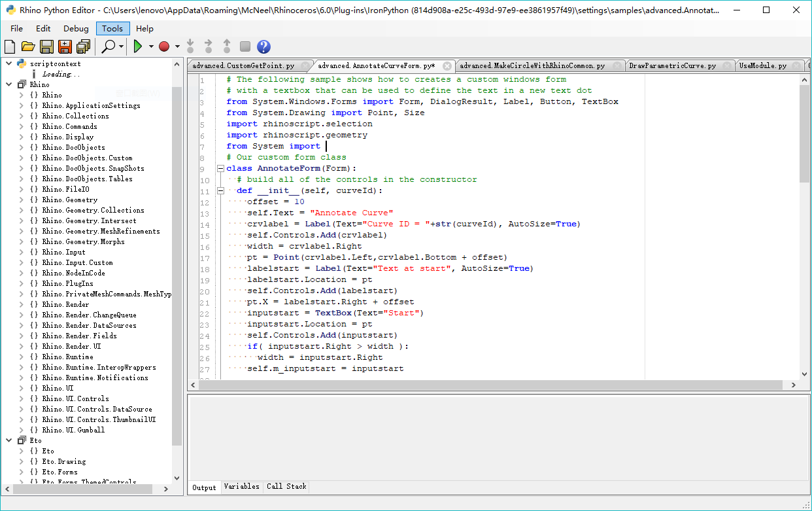The height and width of the screenshot is (511, 812).
Task: Close the advanced.AnnotateCurveForm.py tab
Action: pos(447,65)
